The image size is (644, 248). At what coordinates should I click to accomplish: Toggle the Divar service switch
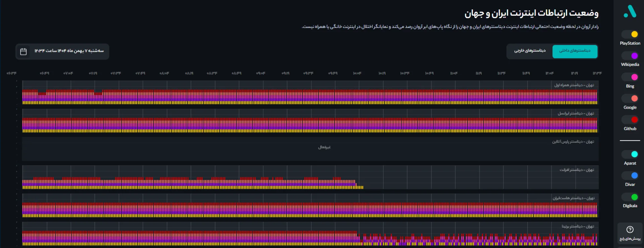[630, 176]
